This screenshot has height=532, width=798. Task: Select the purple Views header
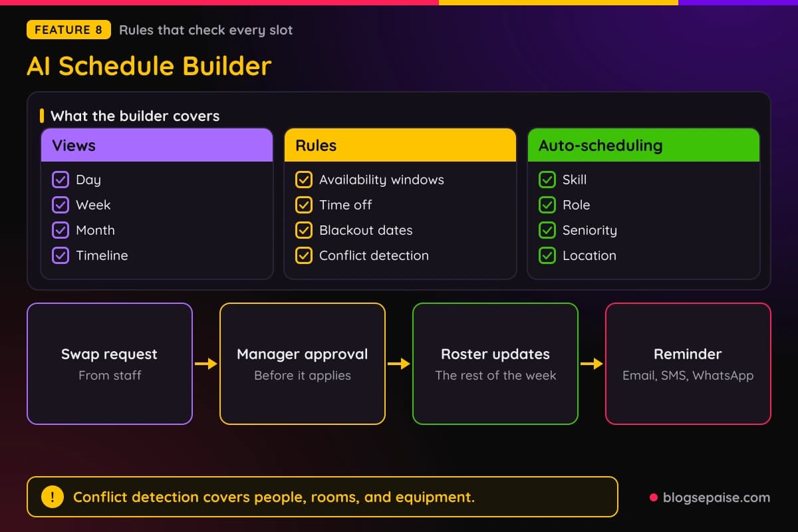tap(157, 145)
